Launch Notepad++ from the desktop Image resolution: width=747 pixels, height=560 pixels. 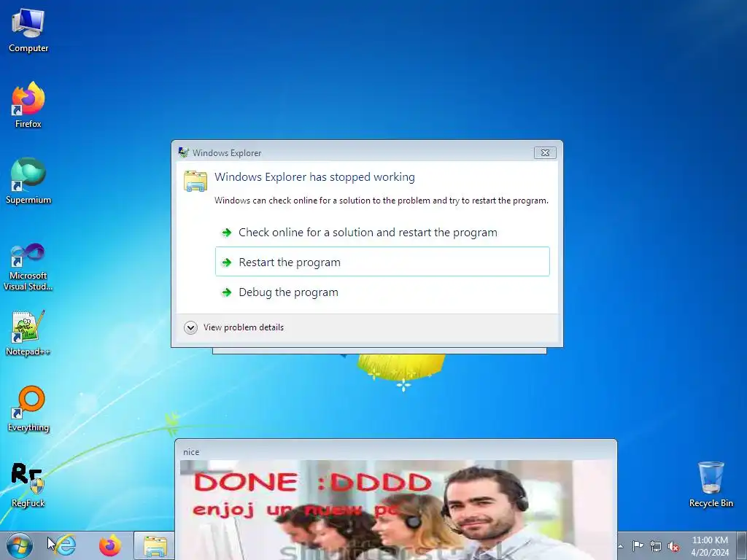[28, 333]
